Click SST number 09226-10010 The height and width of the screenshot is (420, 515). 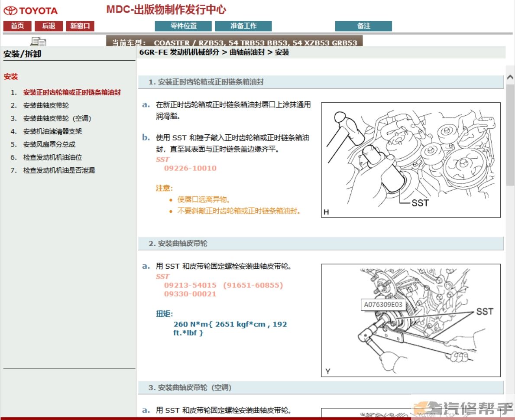(x=190, y=168)
